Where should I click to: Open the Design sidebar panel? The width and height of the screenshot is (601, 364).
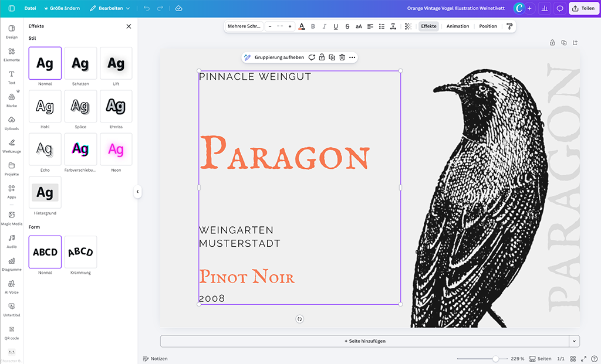pos(12,32)
